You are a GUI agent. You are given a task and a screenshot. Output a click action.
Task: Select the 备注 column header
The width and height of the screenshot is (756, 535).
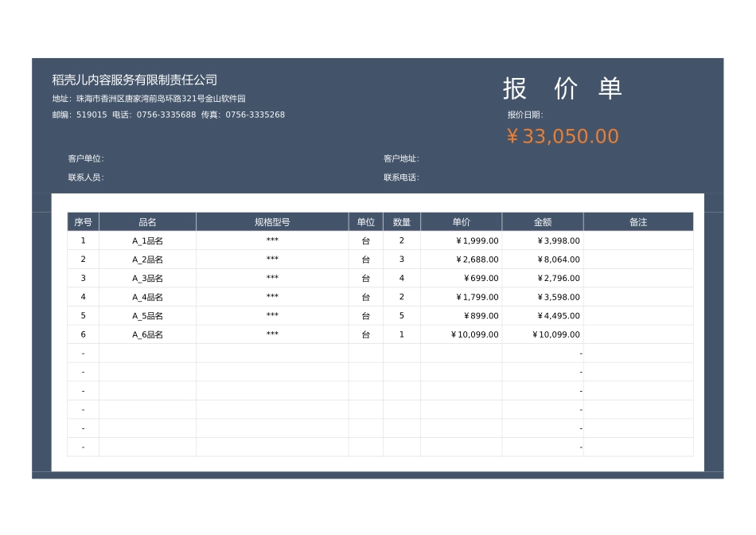click(x=637, y=221)
